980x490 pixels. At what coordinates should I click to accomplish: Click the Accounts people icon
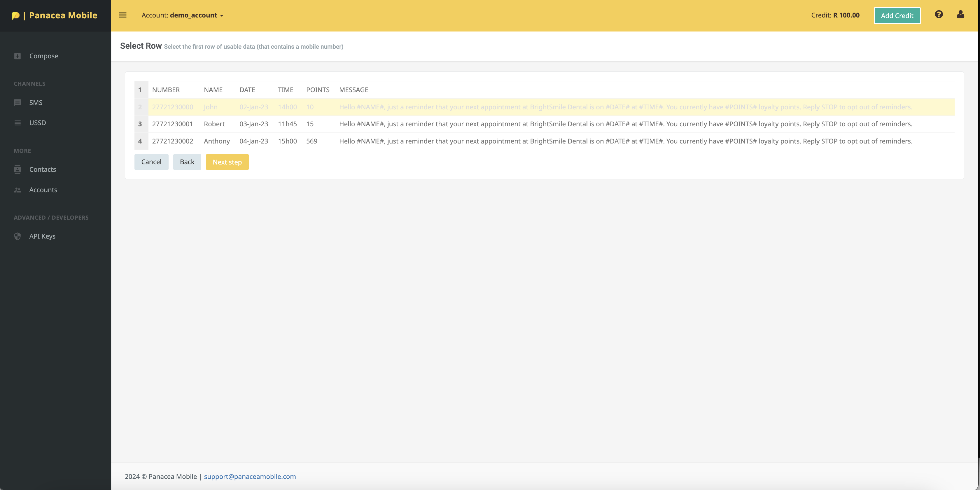(x=17, y=190)
